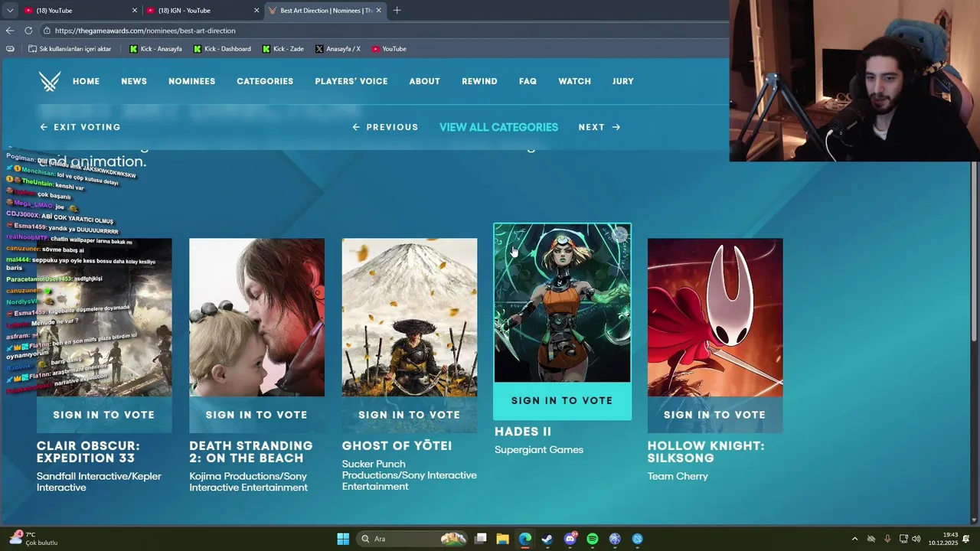Open the ABOUT menu item
The image size is (980, 551).
[424, 81]
